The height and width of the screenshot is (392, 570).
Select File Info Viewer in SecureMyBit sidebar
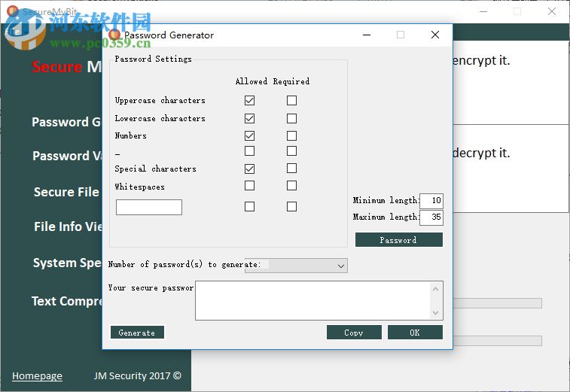pyautogui.click(x=68, y=226)
